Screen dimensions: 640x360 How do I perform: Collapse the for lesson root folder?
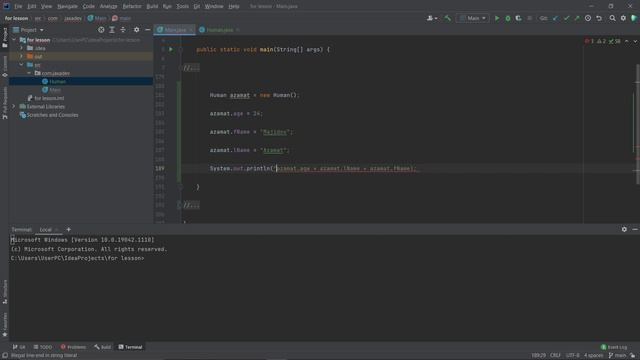point(14,40)
